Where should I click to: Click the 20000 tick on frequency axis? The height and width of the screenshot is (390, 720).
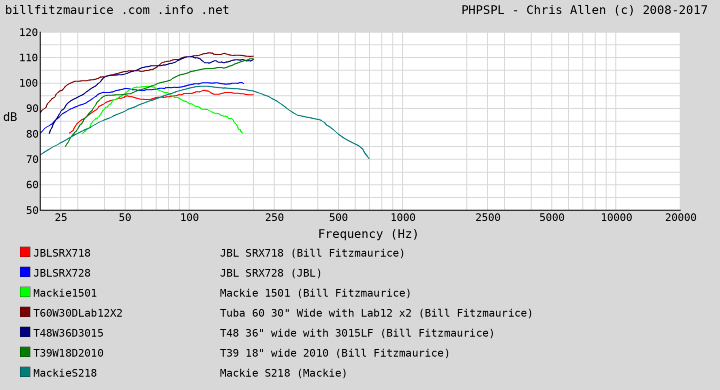(x=681, y=217)
